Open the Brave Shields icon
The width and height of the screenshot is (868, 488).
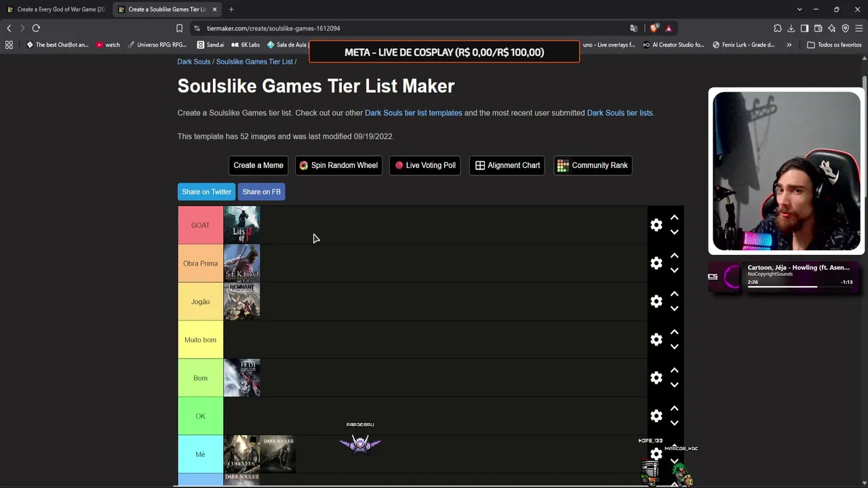(654, 28)
